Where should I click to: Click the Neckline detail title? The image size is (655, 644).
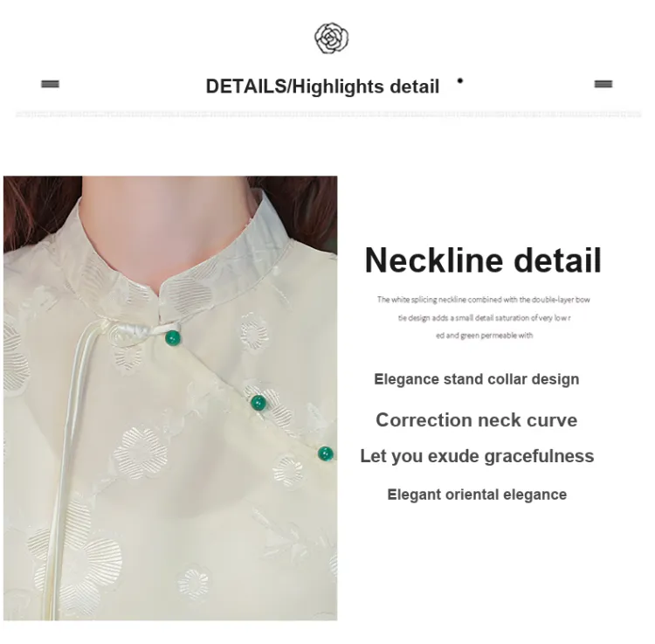point(483,260)
